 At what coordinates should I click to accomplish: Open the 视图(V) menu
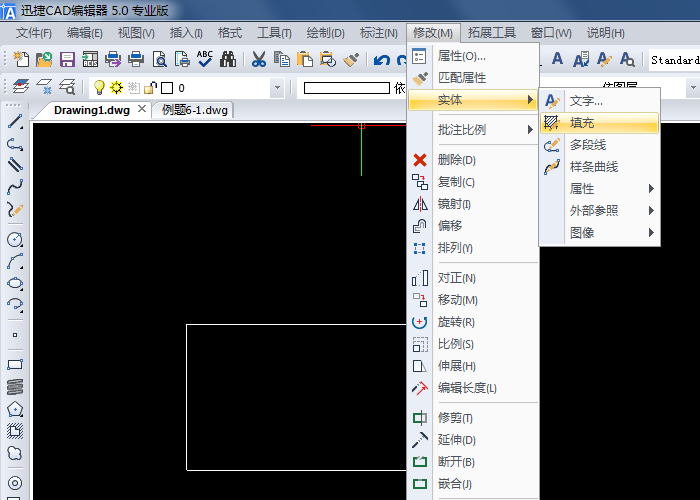pos(136,33)
